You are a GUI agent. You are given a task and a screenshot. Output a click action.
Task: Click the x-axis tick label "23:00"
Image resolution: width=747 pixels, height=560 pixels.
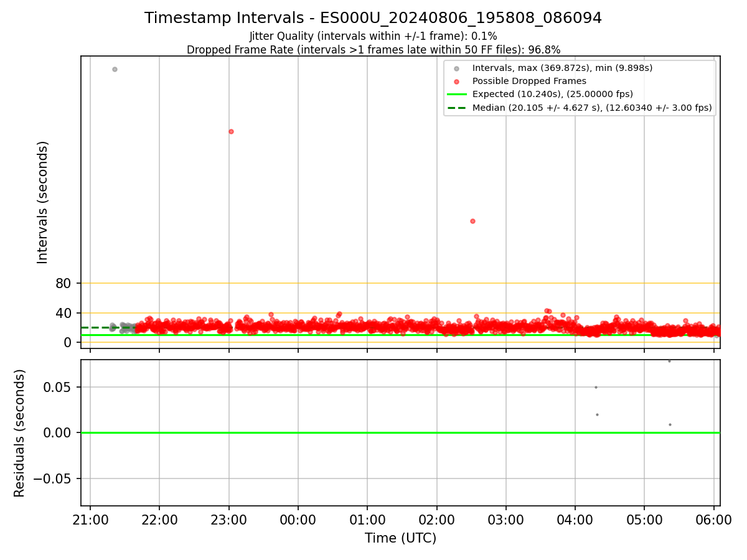pos(229,519)
